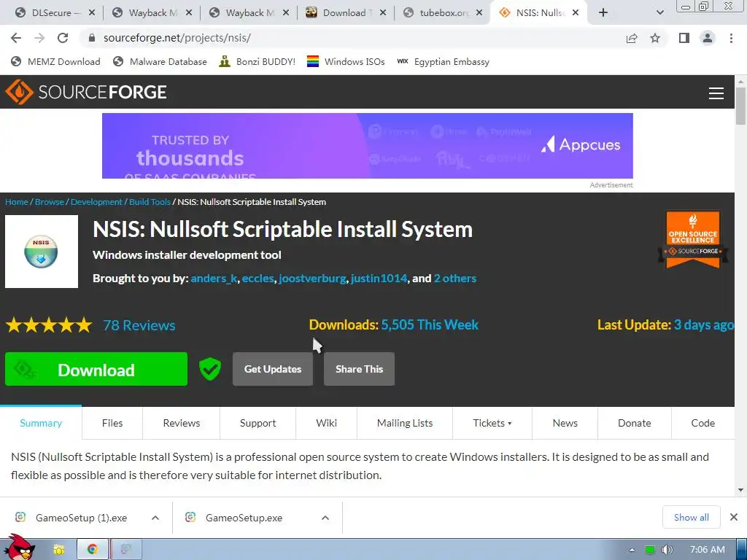Open anders_k author profile
The width and height of the screenshot is (747, 560).
(214, 279)
